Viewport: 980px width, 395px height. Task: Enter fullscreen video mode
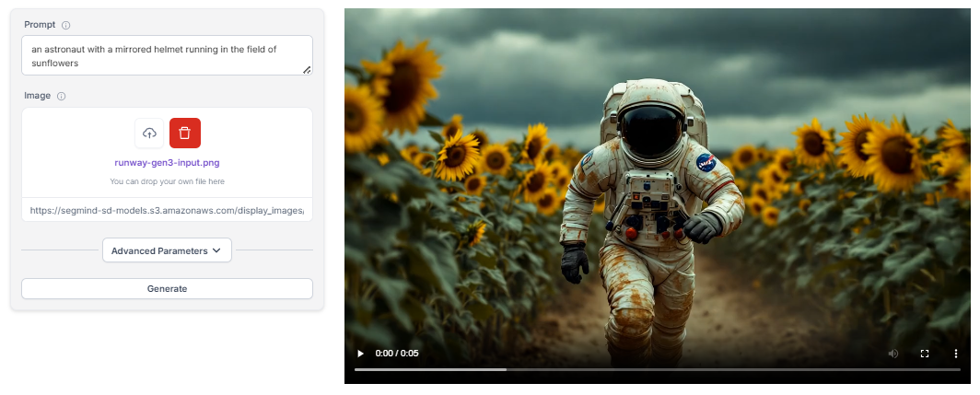tap(925, 354)
